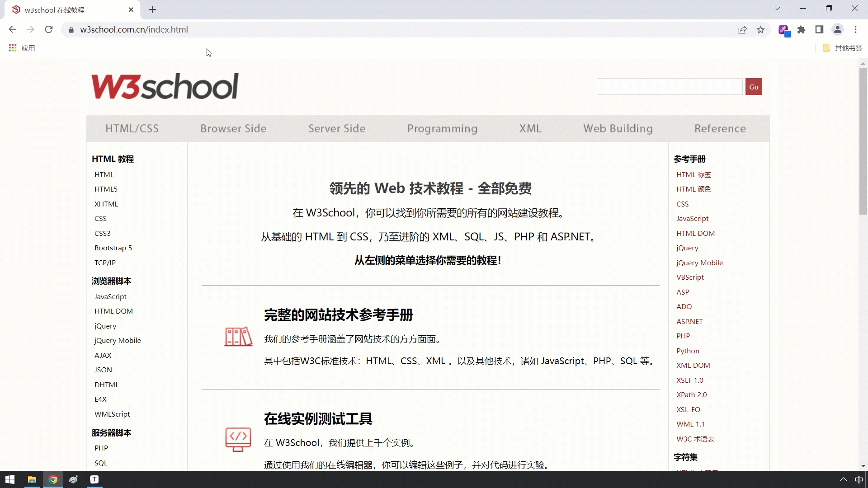Show hidden system tray icons

843,479
